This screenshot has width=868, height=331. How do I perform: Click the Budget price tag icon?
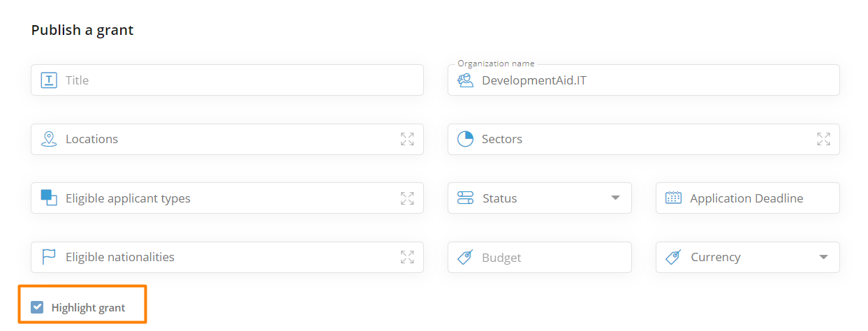coord(465,257)
